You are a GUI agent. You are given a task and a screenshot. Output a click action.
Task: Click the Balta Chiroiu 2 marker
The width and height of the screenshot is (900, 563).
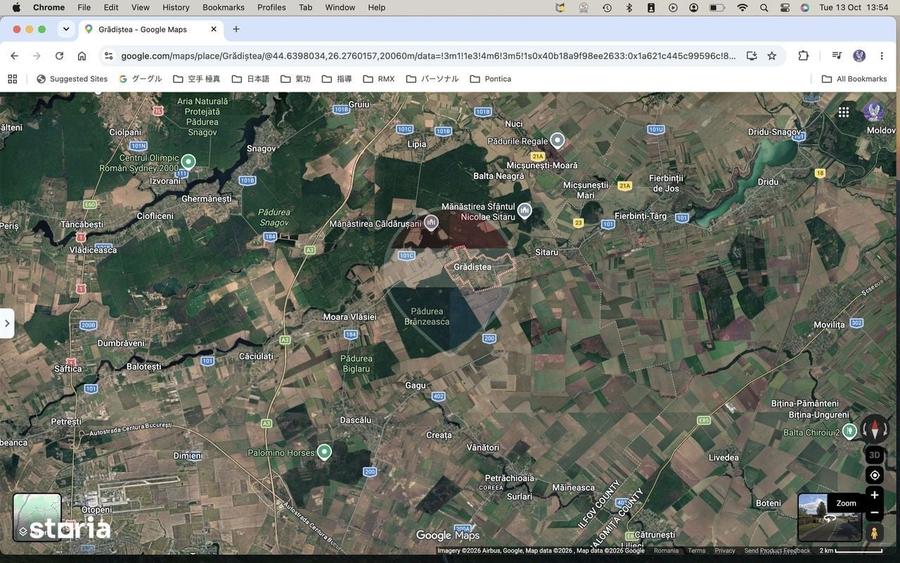point(849,430)
